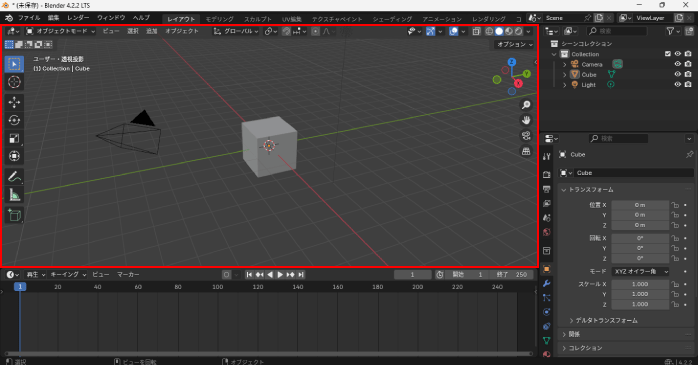
Task: Open Particles properties tab
Action: 547,298
